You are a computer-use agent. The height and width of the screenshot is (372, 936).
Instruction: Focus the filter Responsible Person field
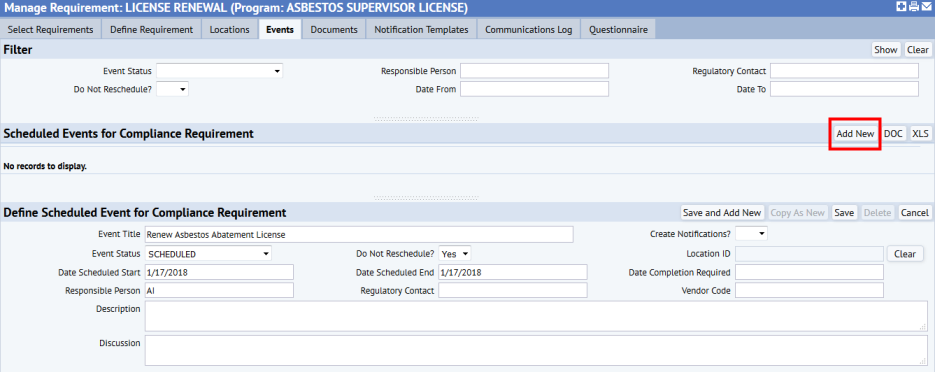[534, 71]
